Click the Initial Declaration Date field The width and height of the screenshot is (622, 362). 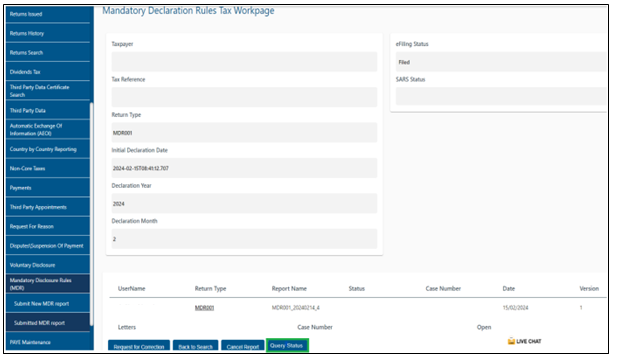pos(244,168)
